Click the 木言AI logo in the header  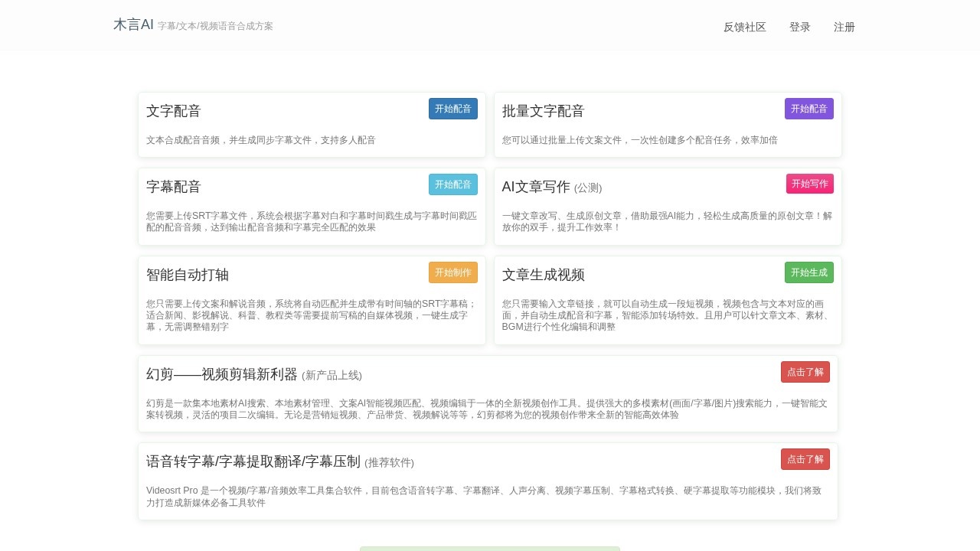point(133,24)
